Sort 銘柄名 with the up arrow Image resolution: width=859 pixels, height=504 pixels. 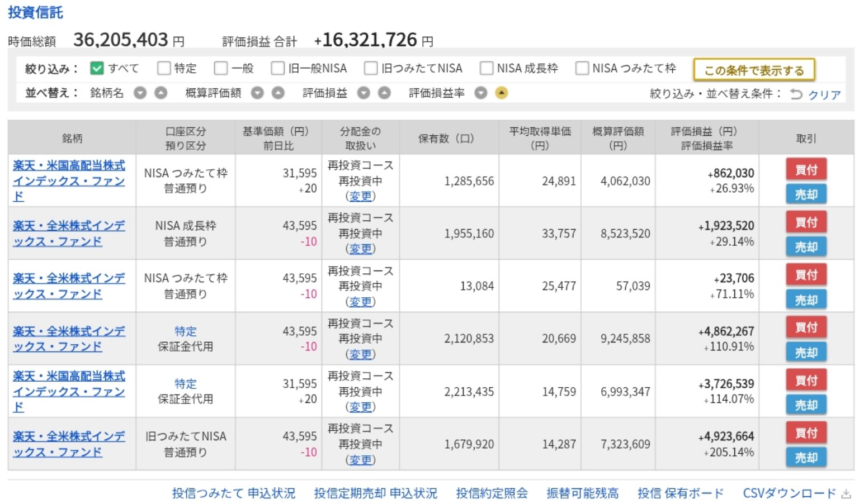[161, 93]
